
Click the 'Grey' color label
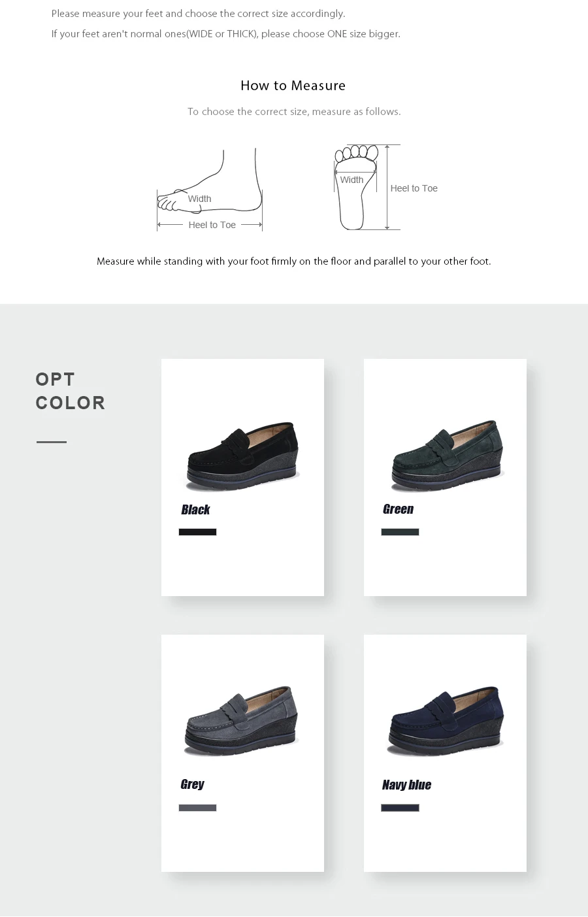pyautogui.click(x=192, y=784)
